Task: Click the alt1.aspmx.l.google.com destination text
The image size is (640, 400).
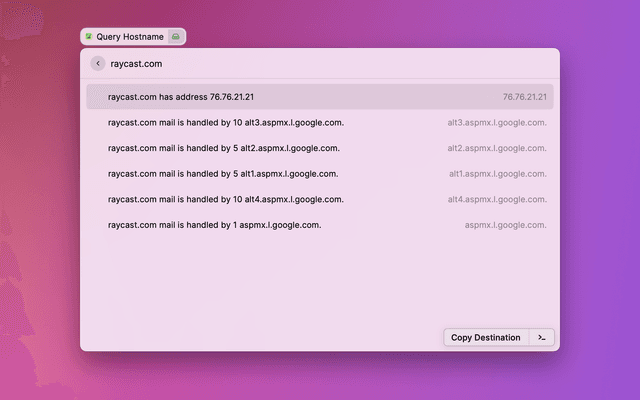Action: (x=498, y=174)
